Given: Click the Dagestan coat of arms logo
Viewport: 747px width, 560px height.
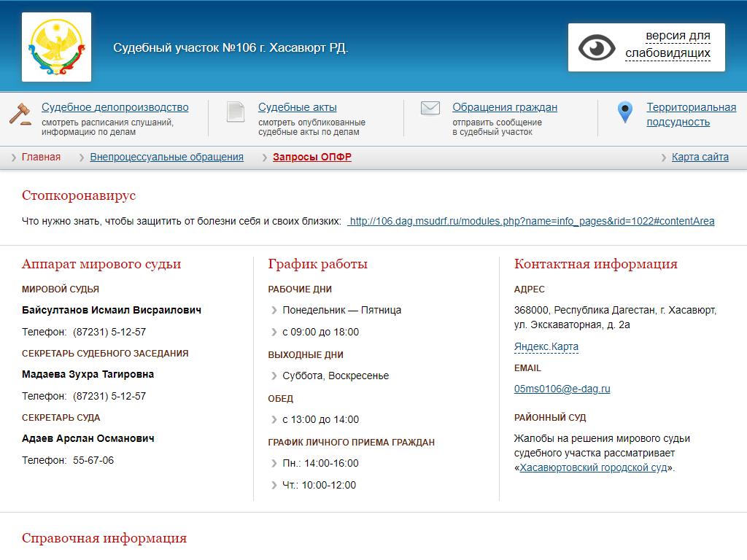Looking at the screenshot, I should pyautogui.click(x=56, y=47).
